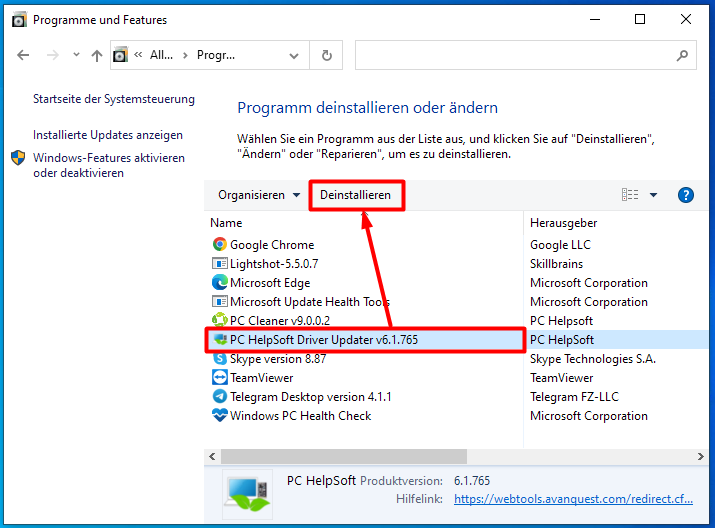Click the Telegram FZ-LLC publisher cell
715x528 pixels.
[x=574, y=397]
